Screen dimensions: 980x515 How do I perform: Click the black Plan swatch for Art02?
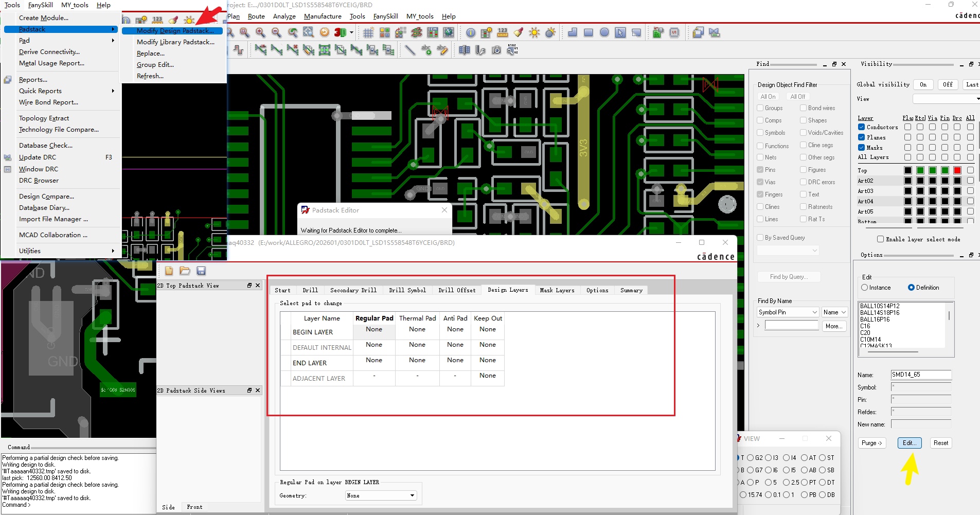pos(908,181)
